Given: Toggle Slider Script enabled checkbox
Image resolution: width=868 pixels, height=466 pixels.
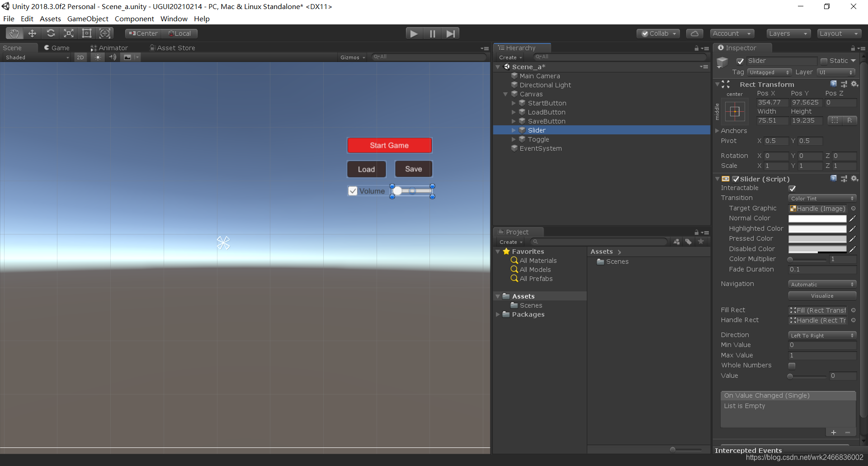Looking at the screenshot, I should pos(736,179).
